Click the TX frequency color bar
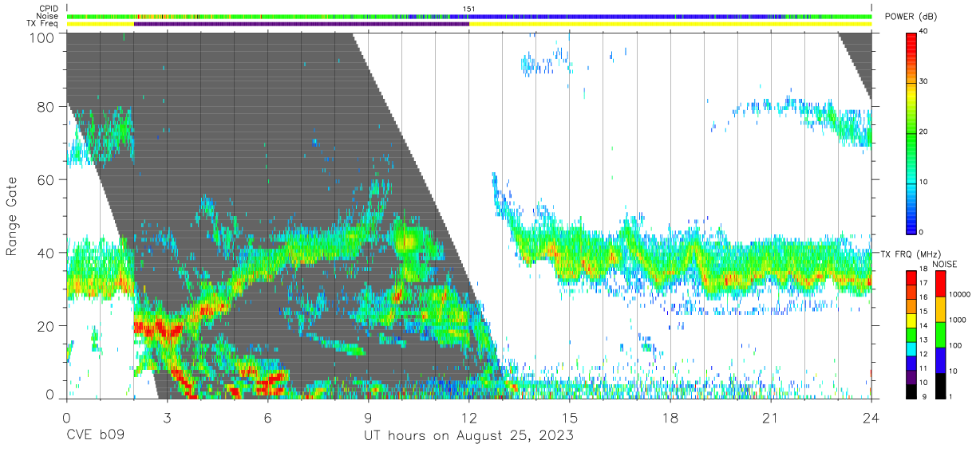 pyautogui.click(x=911, y=334)
